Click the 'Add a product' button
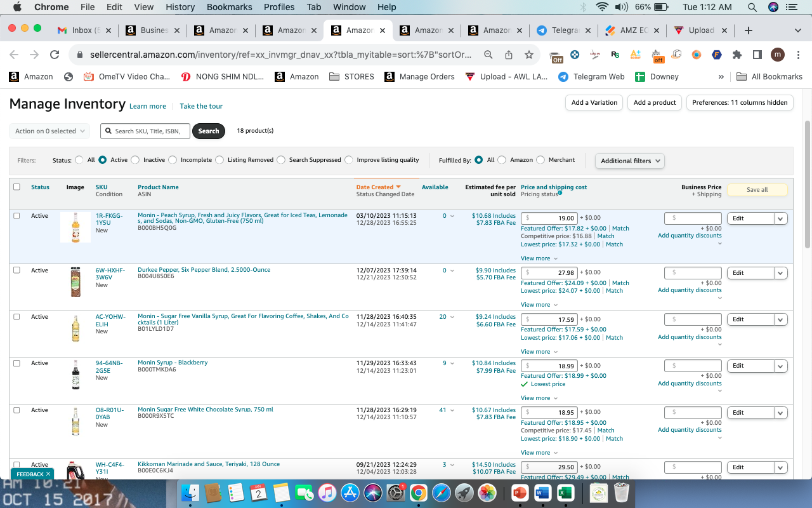812x508 pixels. click(x=655, y=102)
